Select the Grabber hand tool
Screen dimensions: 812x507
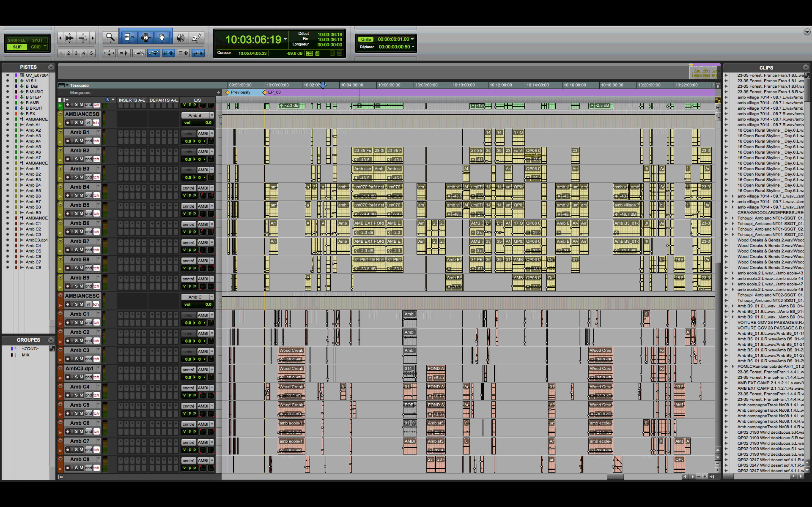point(162,38)
